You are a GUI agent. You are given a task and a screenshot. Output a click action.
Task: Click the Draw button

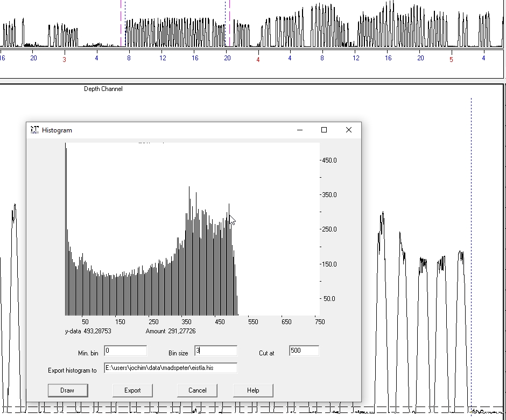pos(68,390)
